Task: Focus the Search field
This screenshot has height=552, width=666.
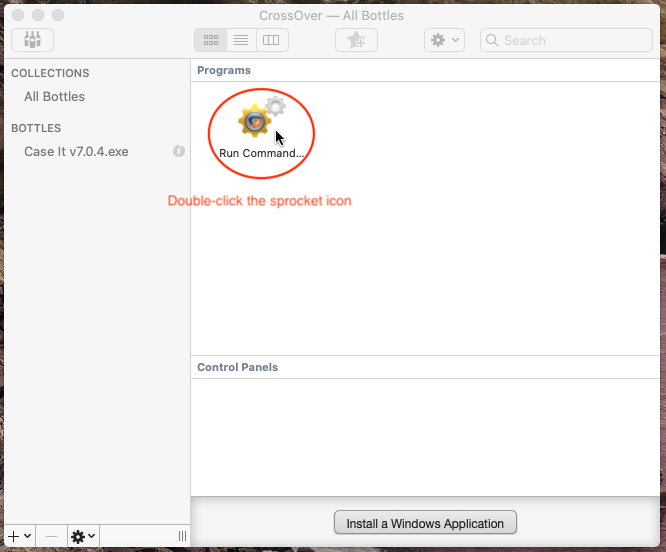Action: [x=566, y=40]
